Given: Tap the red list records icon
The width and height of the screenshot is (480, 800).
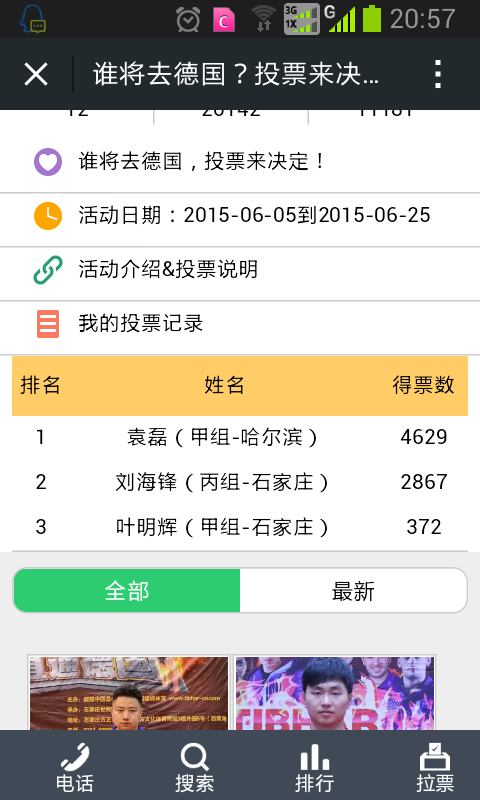Looking at the screenshot, I should [x=48, y=324].
